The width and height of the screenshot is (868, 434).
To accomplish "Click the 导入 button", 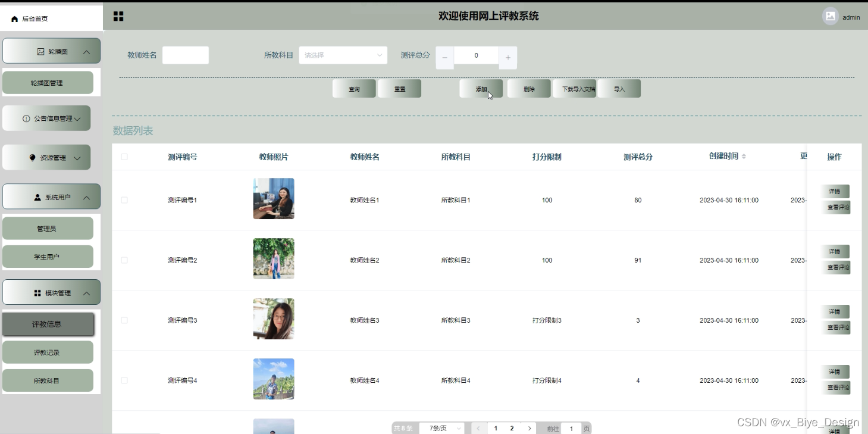I will tap(619, 89).
